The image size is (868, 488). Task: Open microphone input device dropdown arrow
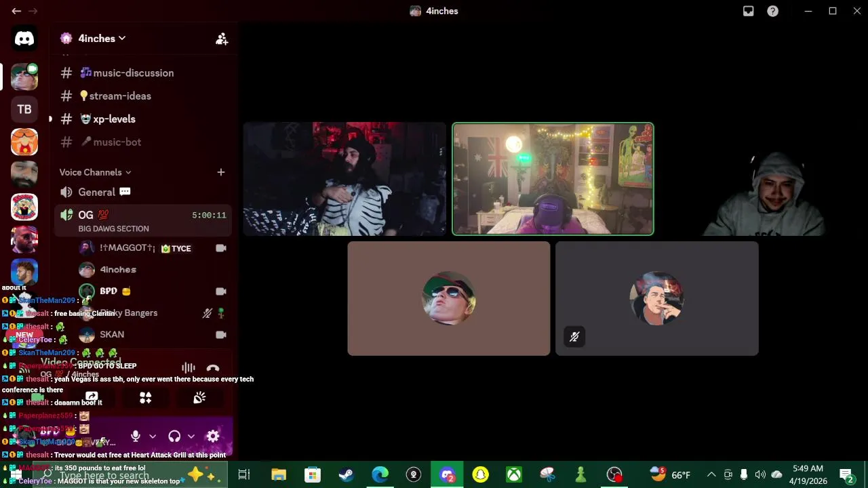[x=153, y=436]
